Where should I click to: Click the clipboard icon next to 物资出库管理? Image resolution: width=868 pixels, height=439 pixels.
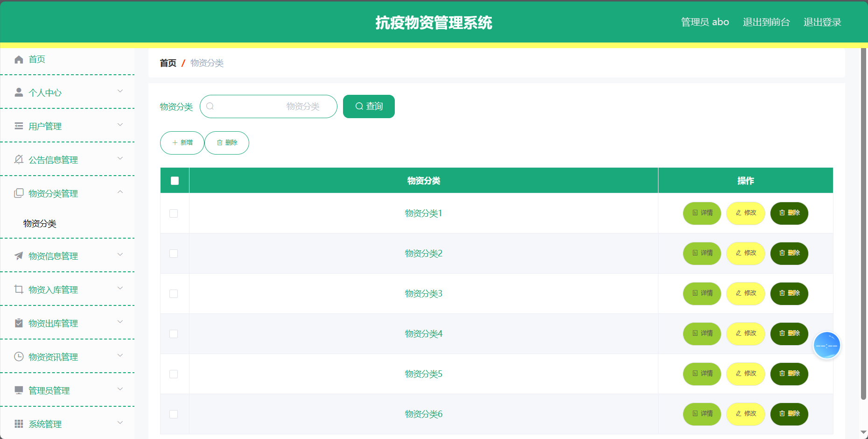(x=19, y=323)
